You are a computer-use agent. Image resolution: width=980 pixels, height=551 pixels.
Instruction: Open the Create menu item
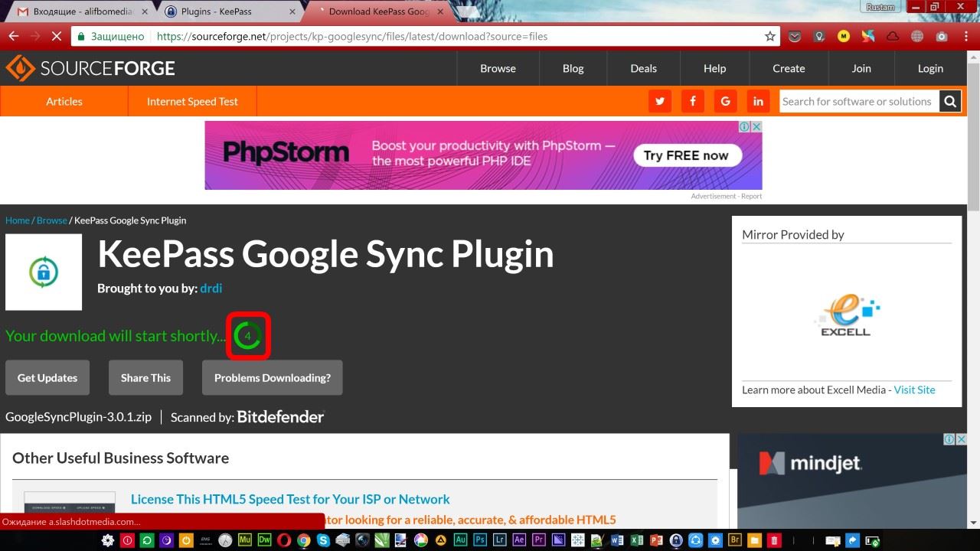pos(789,68)
